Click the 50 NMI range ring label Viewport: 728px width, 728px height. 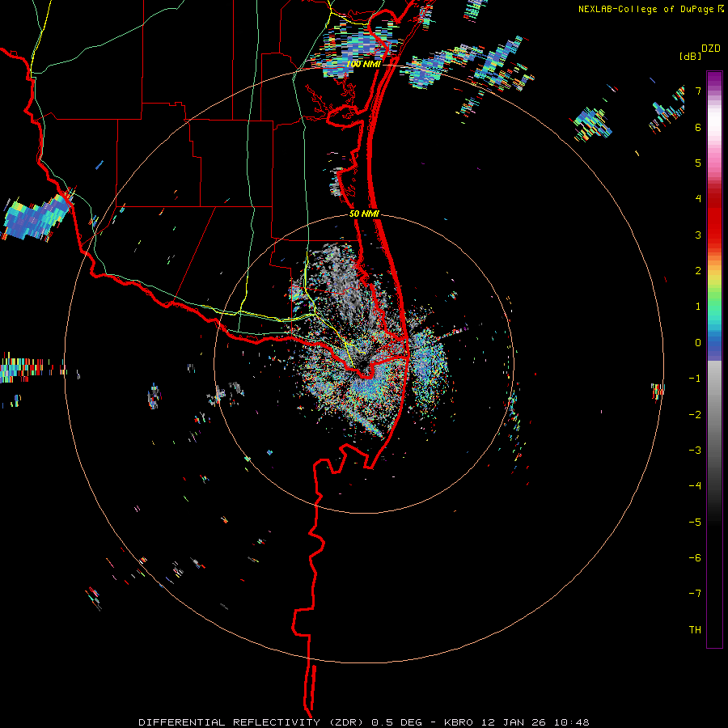point(364,214)
